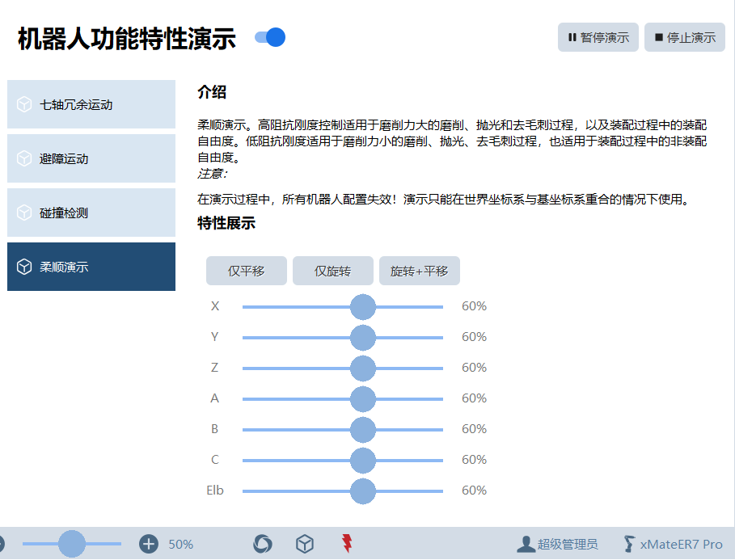Viewport: 735px width, 560px height.
Task: Open the 七轴冗余运动 menu item
Action: point(91,104)
